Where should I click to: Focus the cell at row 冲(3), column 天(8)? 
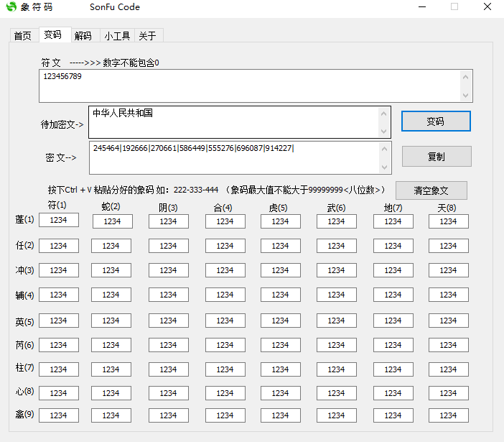pos(449,270)
